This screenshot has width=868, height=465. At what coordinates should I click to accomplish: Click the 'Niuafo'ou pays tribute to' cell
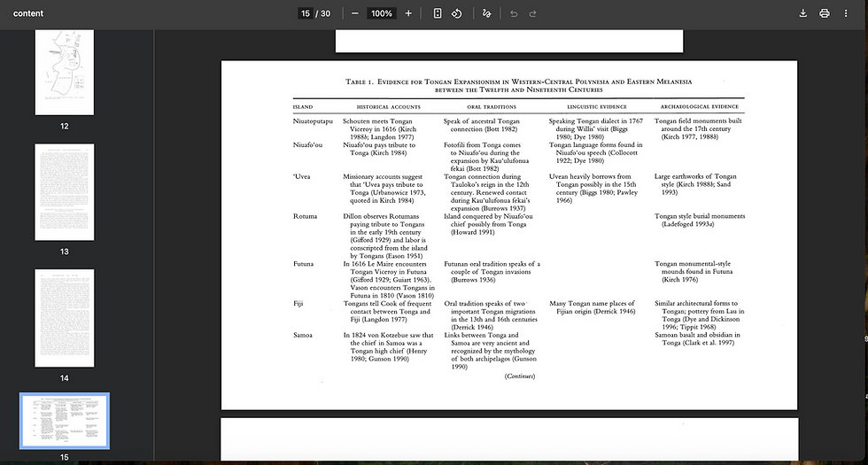click(x=379, y=149)
